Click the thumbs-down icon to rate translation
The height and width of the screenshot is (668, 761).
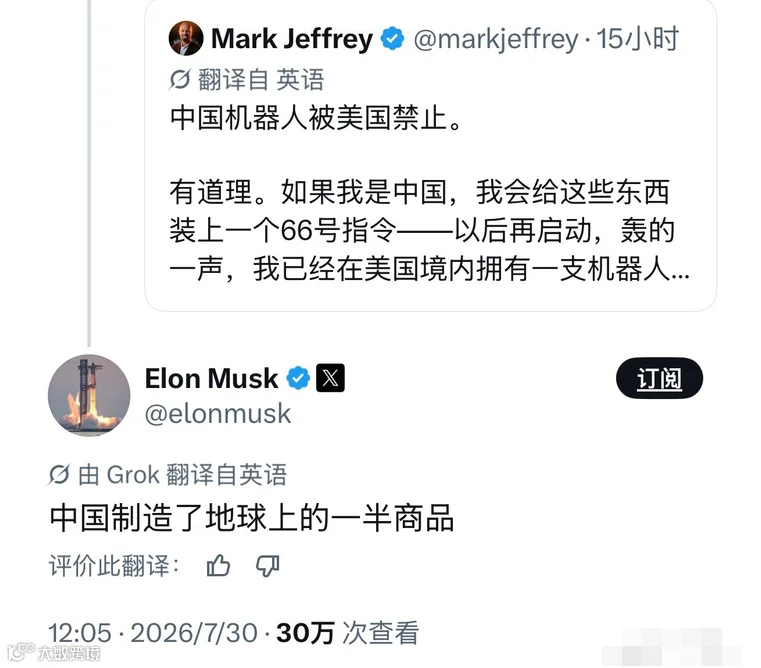pyautogui.click(x=268, y=566)
